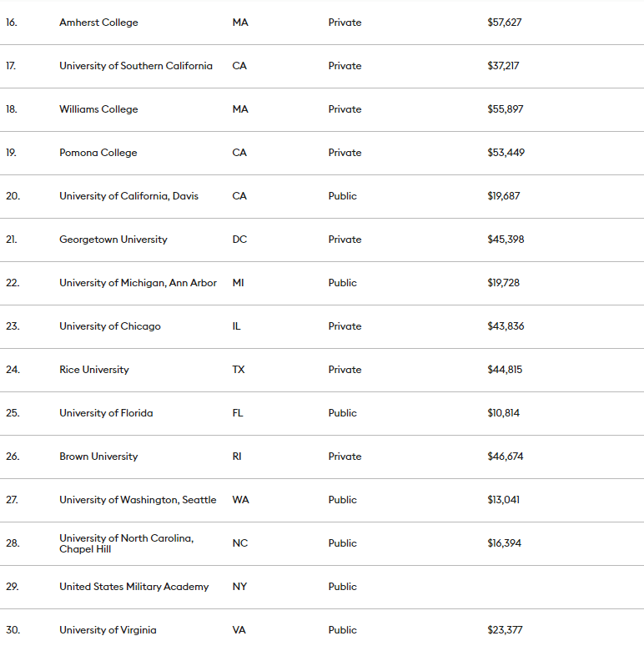The width and height of the screenshot is (644, 651).
Task: Click University of Virginia link
Action: pos(108,630)
